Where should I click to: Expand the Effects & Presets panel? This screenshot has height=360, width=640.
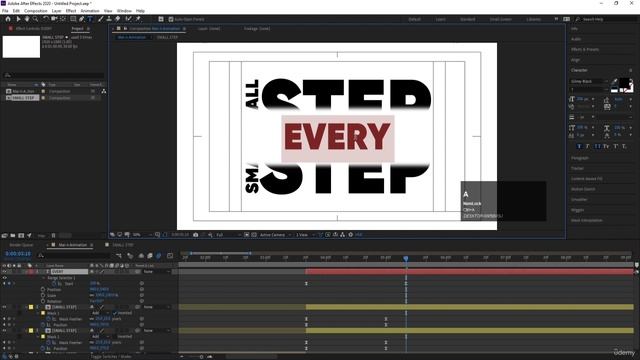(x=585, y=49)
